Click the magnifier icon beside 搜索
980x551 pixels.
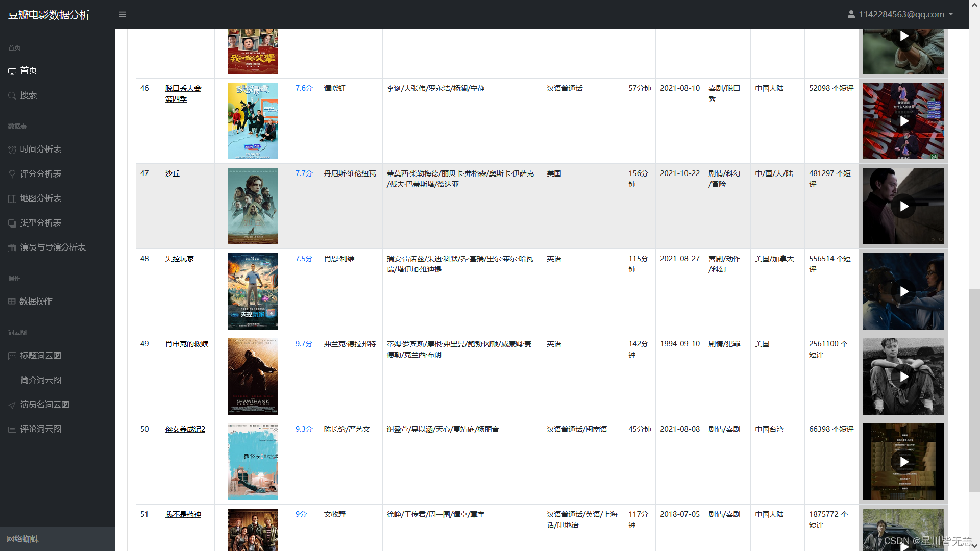point(12,95)
